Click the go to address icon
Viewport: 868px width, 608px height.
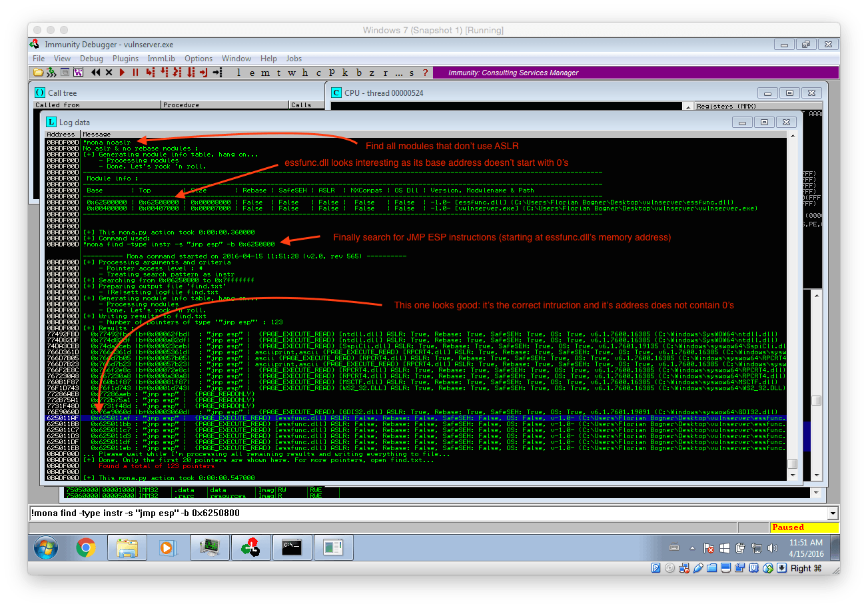pos(217,72)
